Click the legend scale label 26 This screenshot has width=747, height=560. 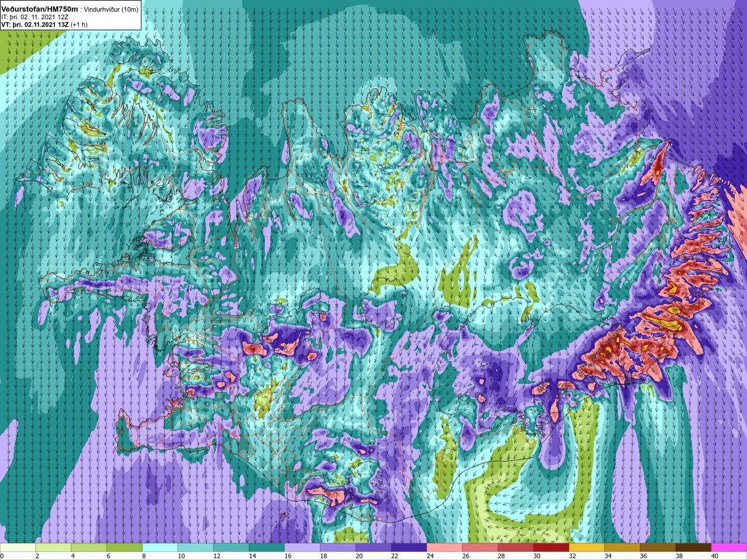click(466, 556)
